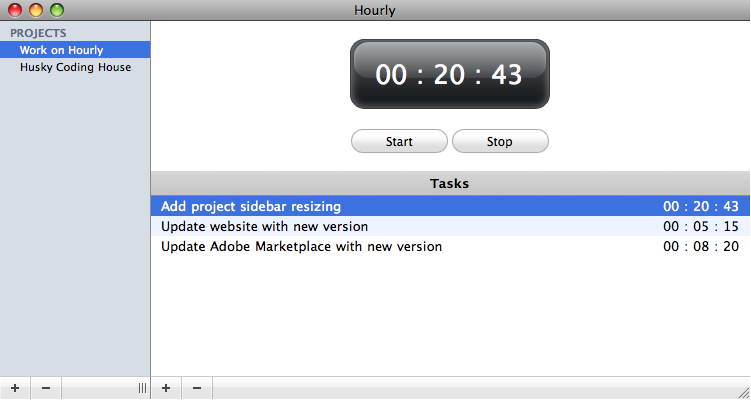Click the window resize corner grip

(744, 393)
